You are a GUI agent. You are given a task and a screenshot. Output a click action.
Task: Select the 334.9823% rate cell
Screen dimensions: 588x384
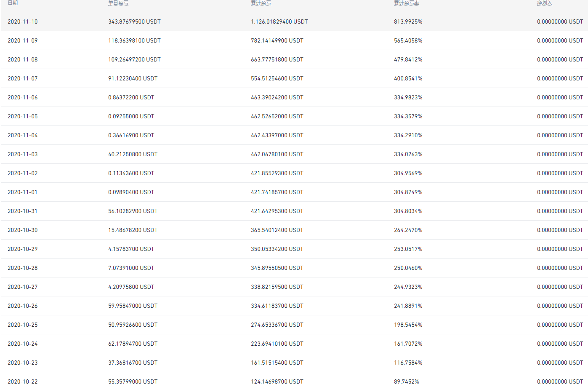pyautogui.click(x=408, y=97)
